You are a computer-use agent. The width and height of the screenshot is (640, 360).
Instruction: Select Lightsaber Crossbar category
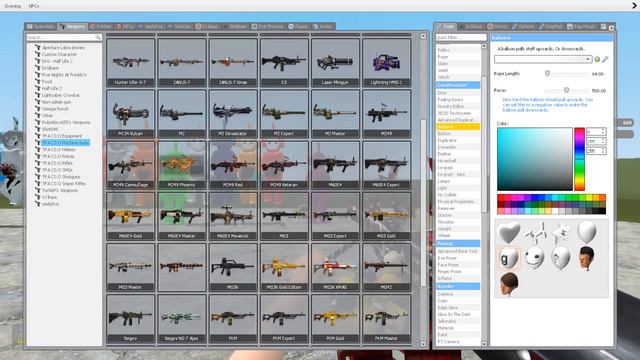60,95
